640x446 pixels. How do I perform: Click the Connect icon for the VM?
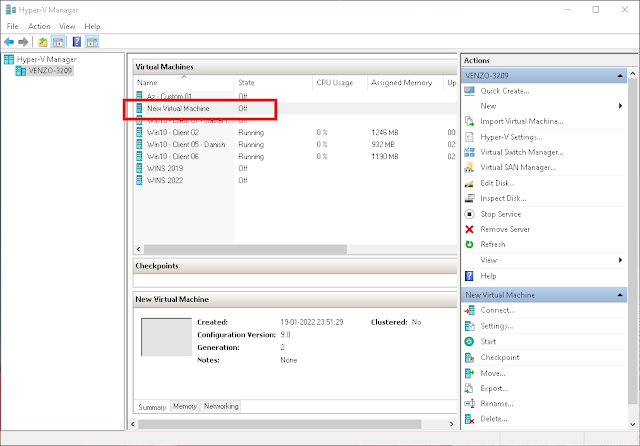[469, 310]
